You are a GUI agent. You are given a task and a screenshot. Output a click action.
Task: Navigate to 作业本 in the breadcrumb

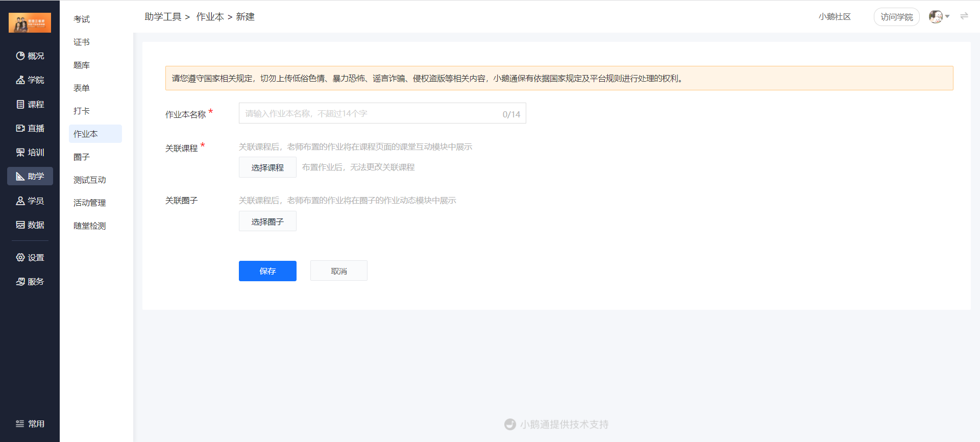pos(210,17)
